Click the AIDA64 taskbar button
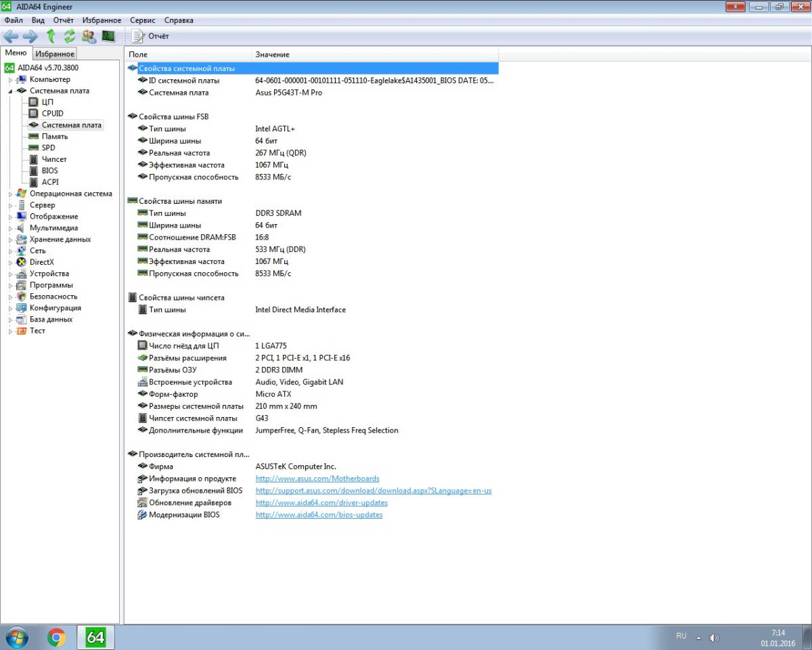812x650 pixels. [95, 637]
